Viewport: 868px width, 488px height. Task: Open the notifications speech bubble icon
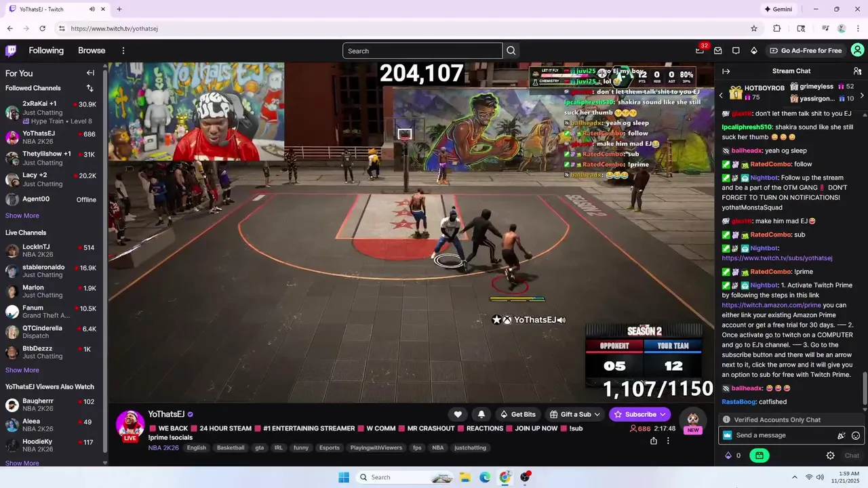click(736, 51)
